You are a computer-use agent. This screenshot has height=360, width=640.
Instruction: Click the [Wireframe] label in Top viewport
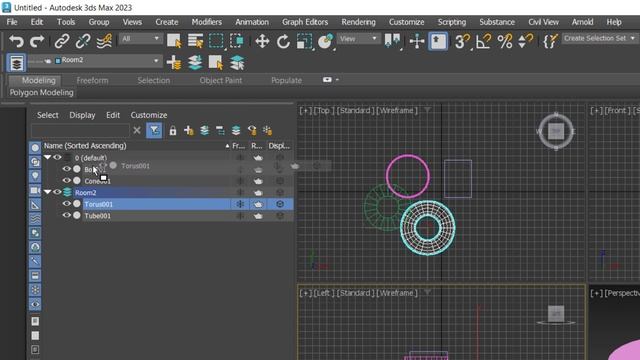coord(397,111)
